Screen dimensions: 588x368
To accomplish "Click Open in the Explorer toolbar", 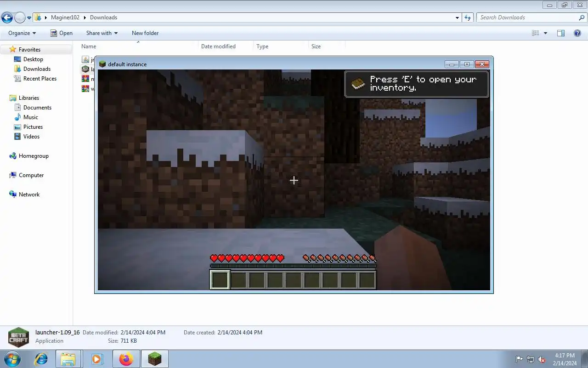I will [x=62, y=33].
